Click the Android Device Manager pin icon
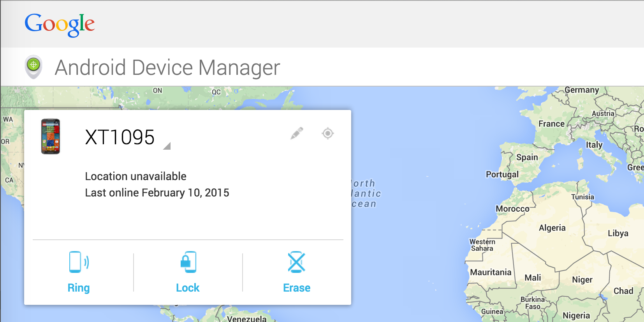The width and height of the screenshot is (644, 322). (x=33, y=67)
